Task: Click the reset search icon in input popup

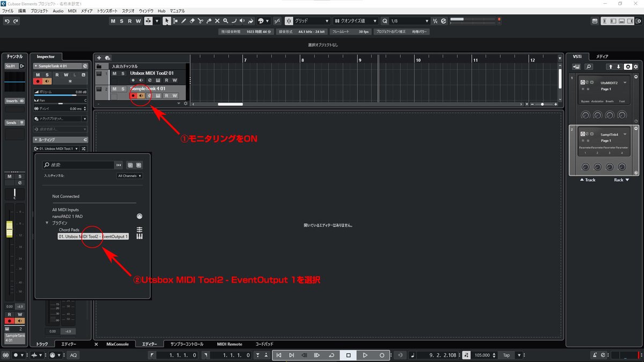Action: click(x=119, y=165)
